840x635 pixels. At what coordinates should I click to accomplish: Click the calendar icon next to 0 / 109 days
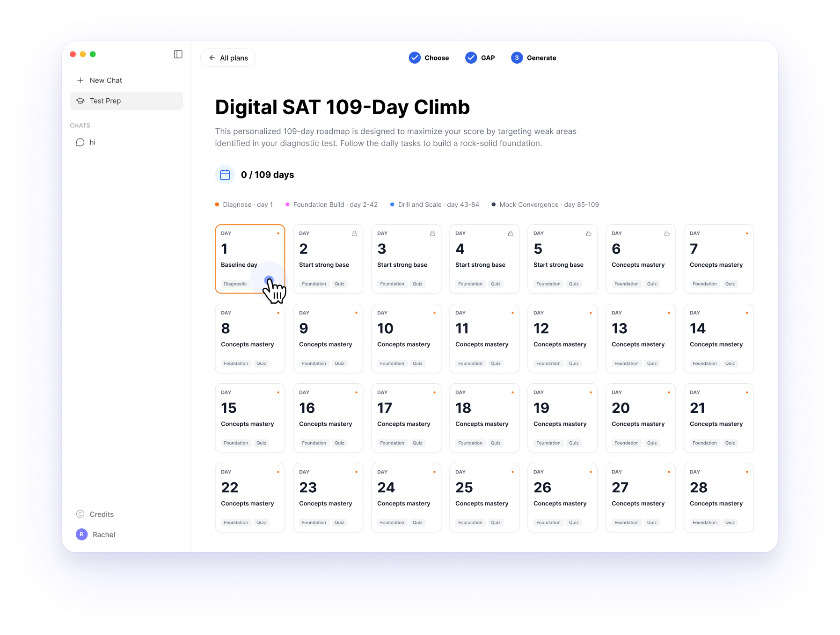pyautogui.click(x=225, y=175)
